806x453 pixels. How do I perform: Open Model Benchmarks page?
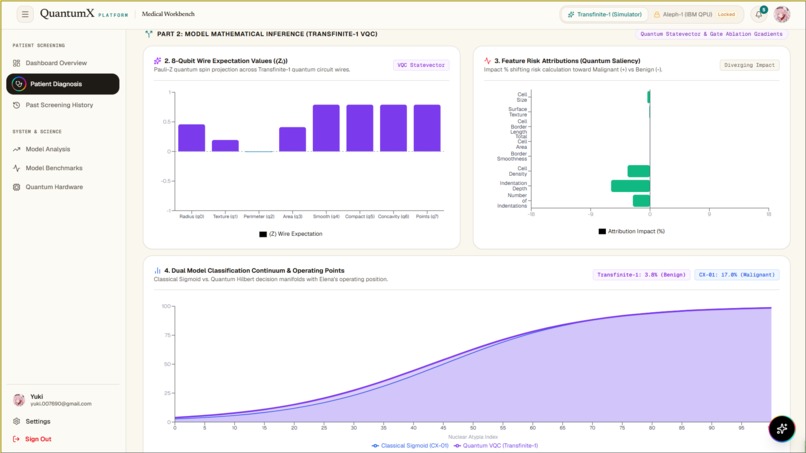pos(63,168)
